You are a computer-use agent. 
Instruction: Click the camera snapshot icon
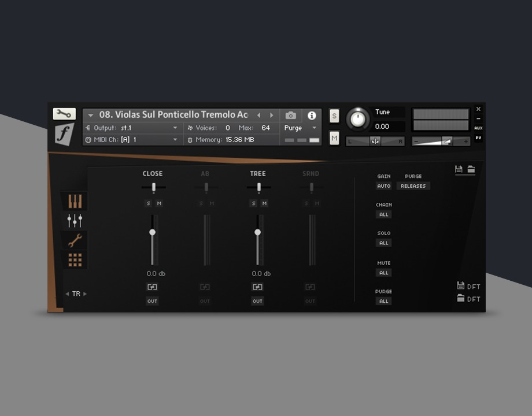pyautogui.click(x=290, y=116)
